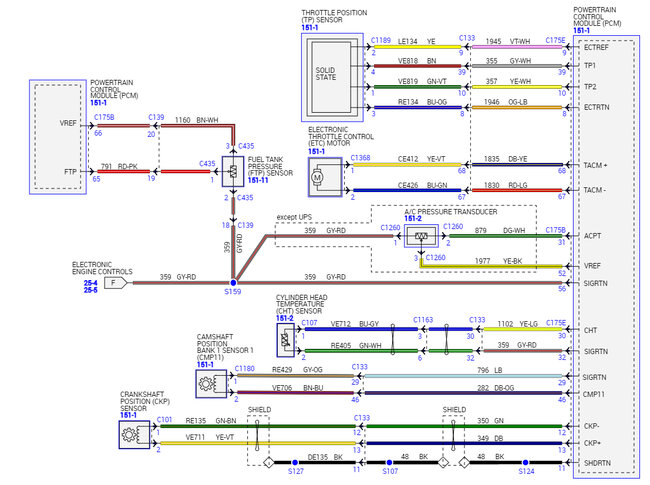
Task: Click the S127 splice dot
Action: 295,462
